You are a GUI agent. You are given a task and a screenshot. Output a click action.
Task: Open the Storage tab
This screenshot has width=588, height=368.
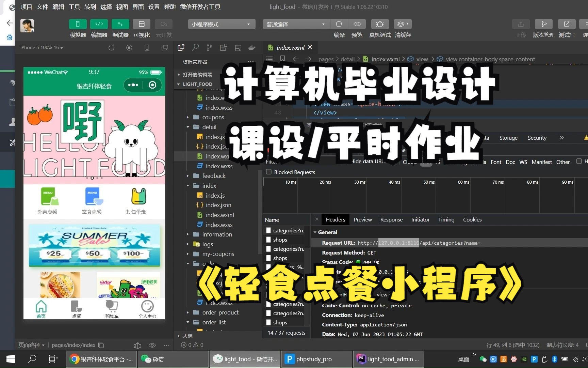(x=508, y=138)
